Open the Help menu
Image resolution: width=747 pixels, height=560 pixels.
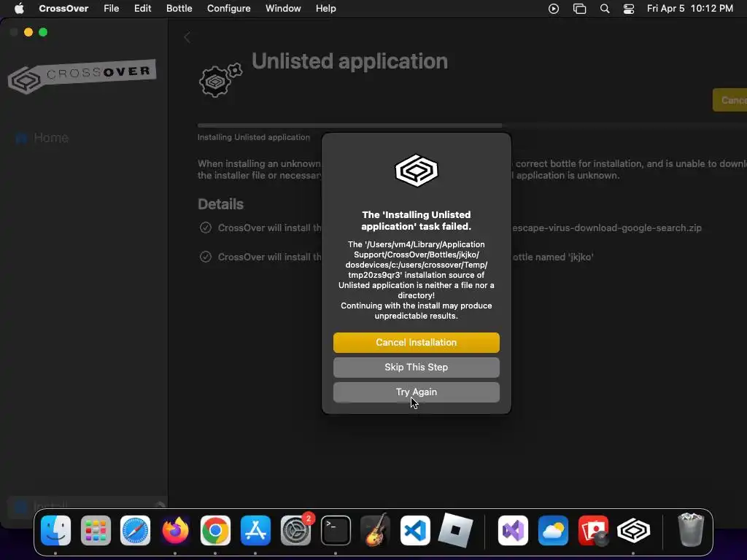(326, 8)
